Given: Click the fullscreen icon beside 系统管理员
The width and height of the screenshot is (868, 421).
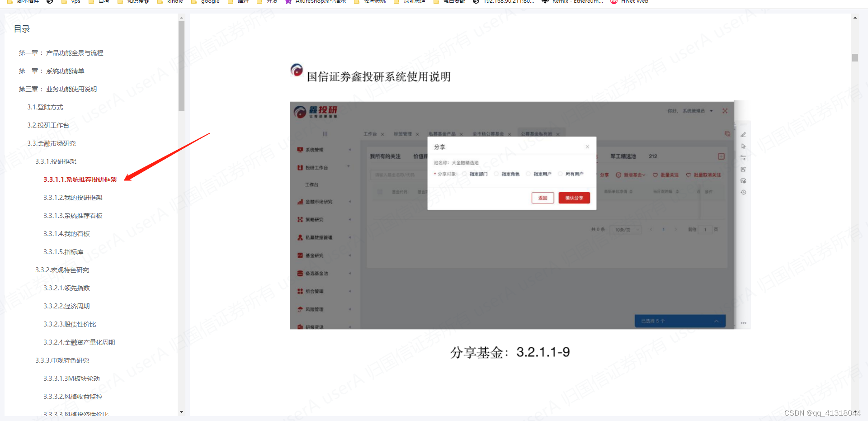Looking at the screenshot, I should pyautogui.click(x=725, y=111).
